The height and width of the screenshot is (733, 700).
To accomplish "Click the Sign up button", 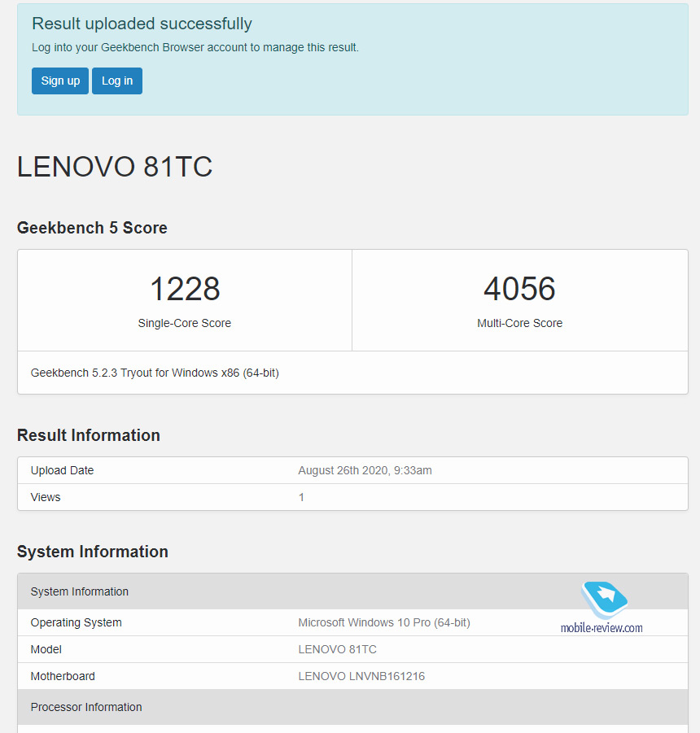I will [60, 81].
